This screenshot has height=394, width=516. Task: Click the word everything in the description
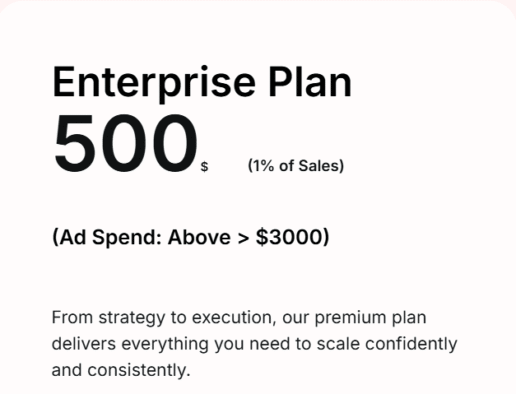tap(165, 344)
